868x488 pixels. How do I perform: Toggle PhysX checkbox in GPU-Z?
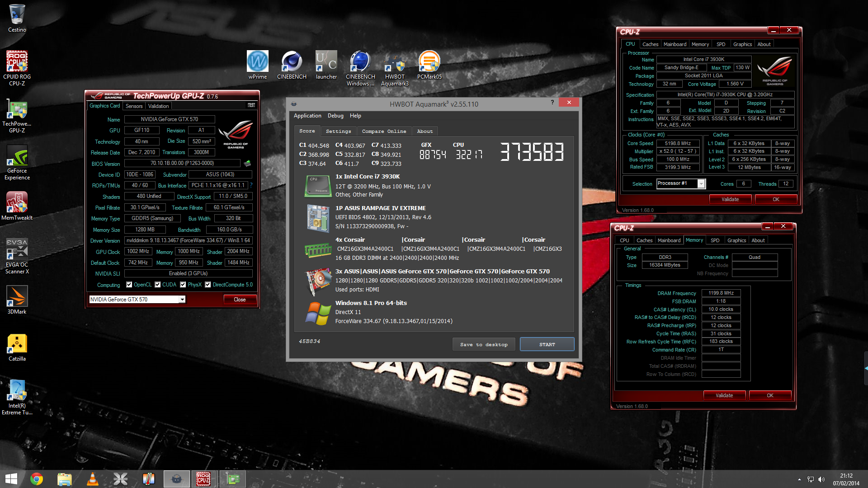(x=183, y=285)
